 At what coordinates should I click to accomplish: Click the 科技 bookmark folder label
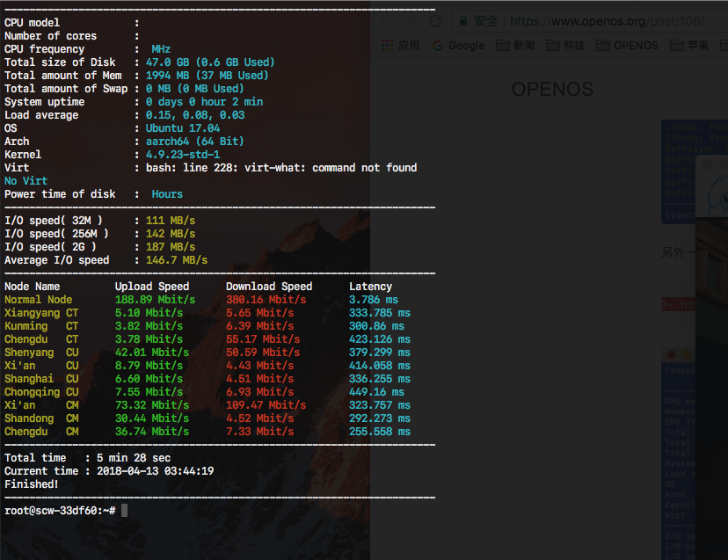point(574,46)
